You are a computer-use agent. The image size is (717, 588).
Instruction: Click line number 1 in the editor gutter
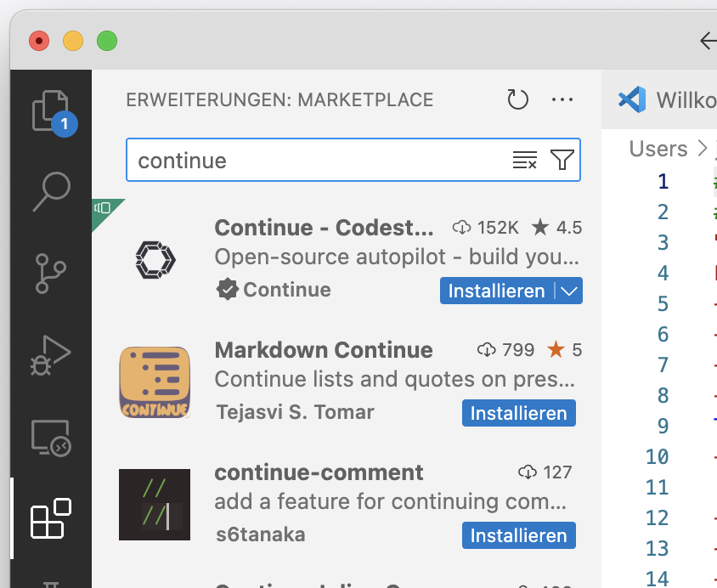coord(663,182)
